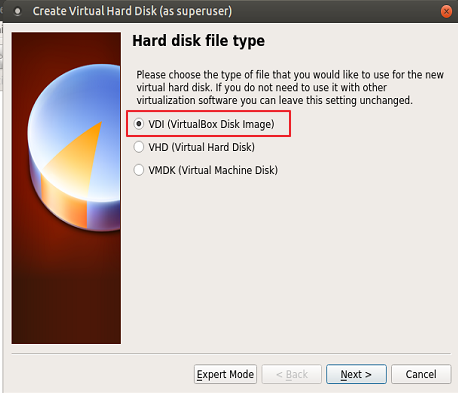Click the Create Virtual Hard Disk title text
Screen dimensions: 458x393
click(x=132, y=11)
